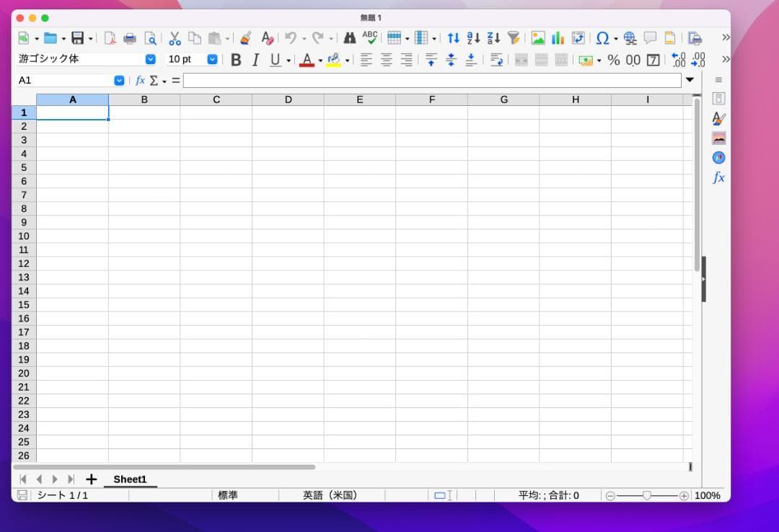
Task: Toggle Print Preview icon
Action: tap(150, 37)
